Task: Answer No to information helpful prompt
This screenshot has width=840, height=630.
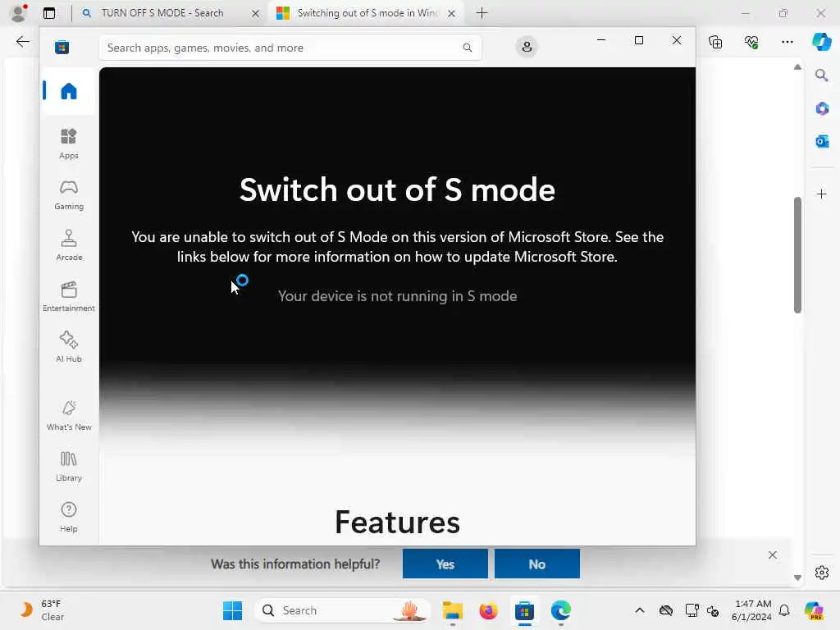Action: coord(536,564)
